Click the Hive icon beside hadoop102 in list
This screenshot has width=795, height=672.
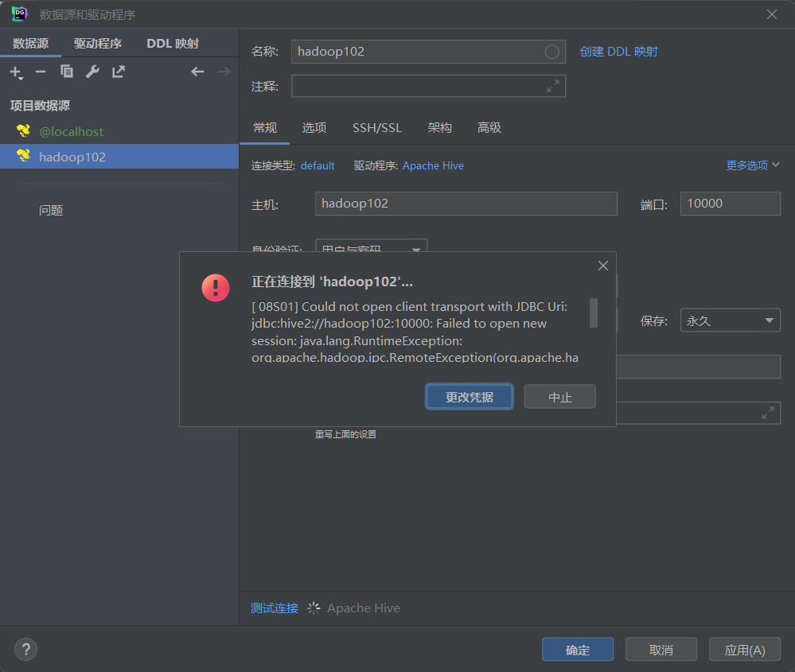[23, 156]
